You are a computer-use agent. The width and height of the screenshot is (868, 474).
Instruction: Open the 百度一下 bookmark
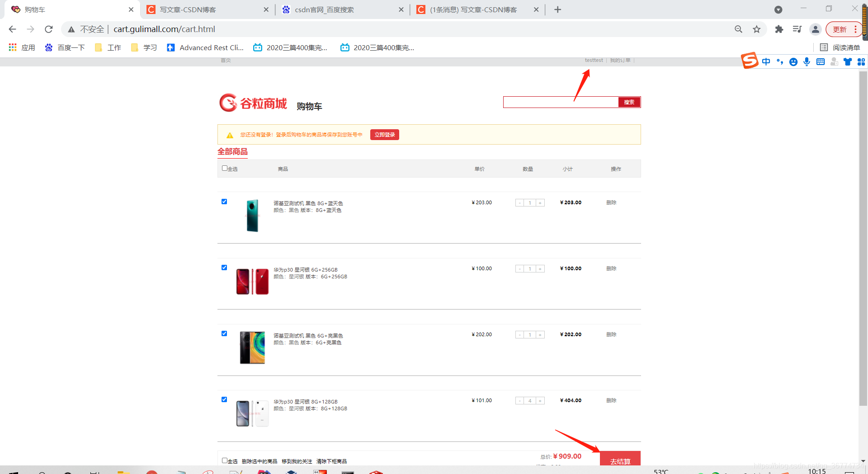coord(65,47)
